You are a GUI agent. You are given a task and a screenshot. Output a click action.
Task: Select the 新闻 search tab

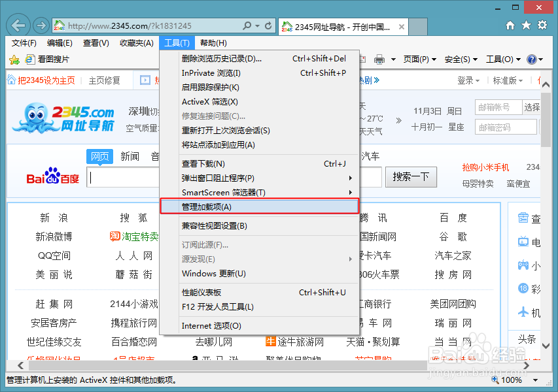pyautogui.click(x=130, y=156)
